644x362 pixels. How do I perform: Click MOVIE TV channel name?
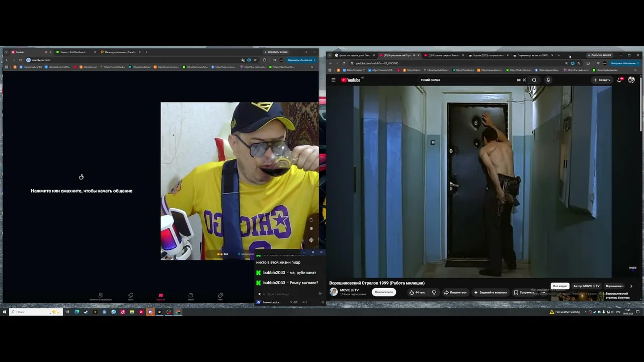(x=349, y=290)
